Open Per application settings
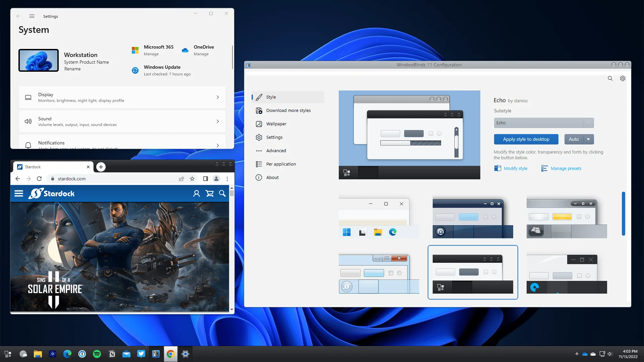The width and height of the screenshot is (644, 362). (281, 164)
